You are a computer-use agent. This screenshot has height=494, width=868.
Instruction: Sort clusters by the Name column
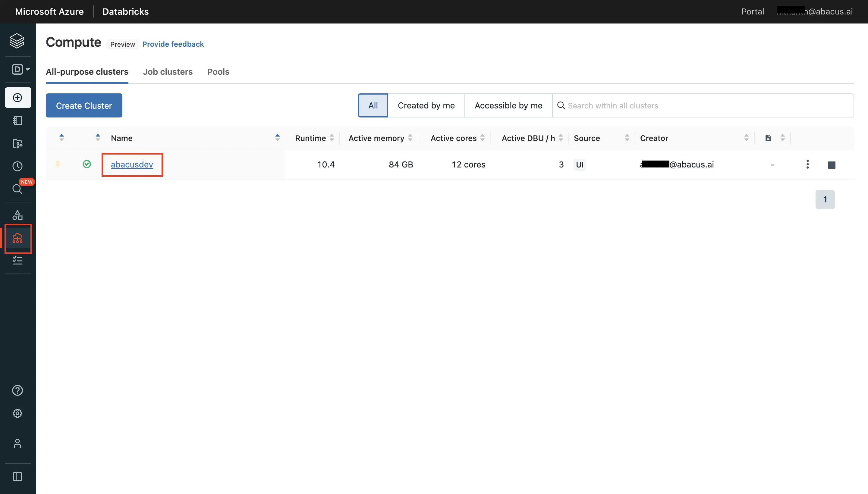pos(278,138)
